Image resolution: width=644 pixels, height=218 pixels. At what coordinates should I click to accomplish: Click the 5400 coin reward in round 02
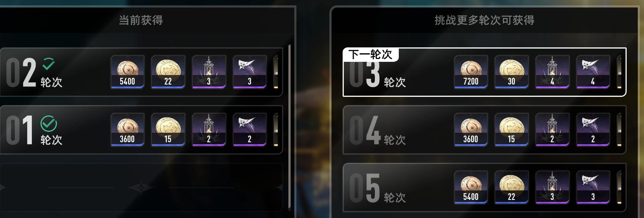[x=127, y=72]
